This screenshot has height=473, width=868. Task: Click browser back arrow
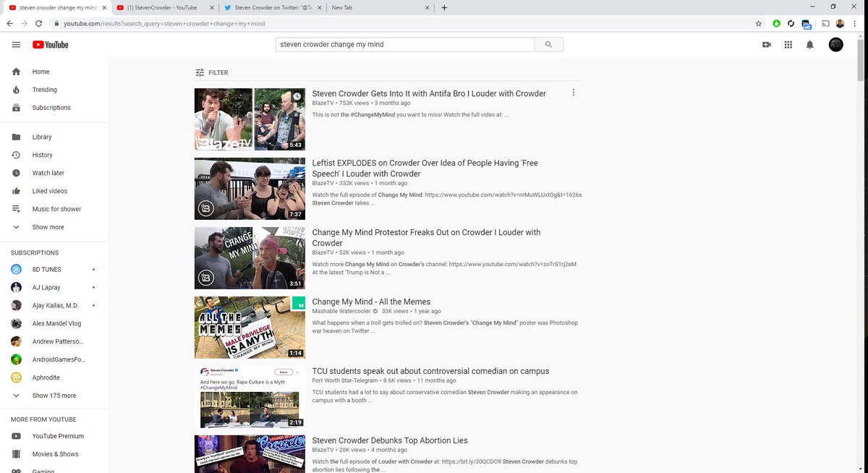point(9,23)
